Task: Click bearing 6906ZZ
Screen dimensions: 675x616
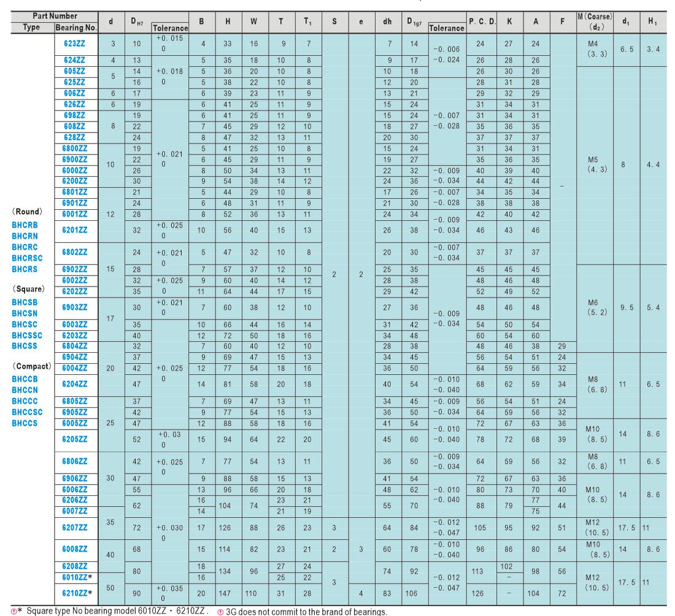Action: coord(74,479)
